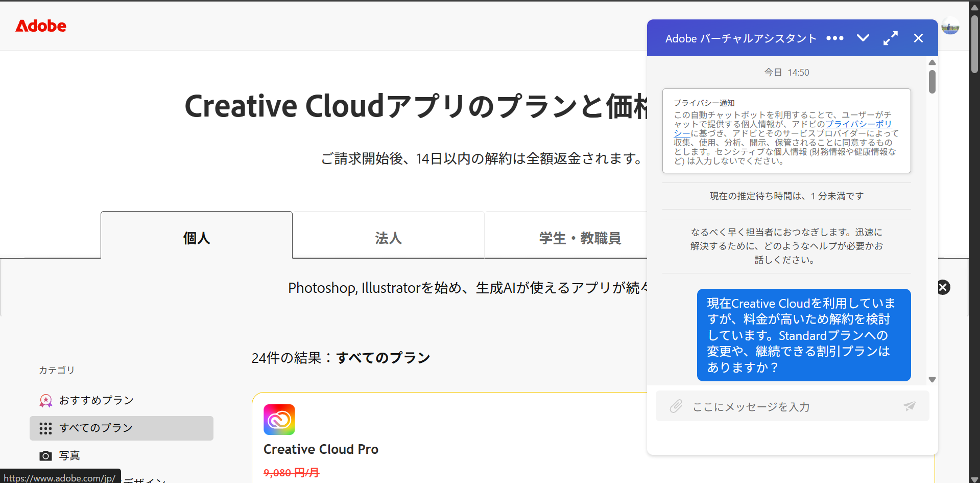Click the Adobe バーチャルアシスタント chat title

click(x=741, y=38)
